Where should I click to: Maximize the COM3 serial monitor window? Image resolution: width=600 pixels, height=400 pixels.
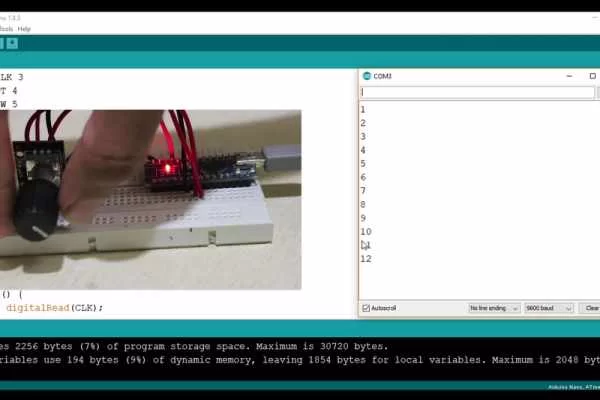(x=592, y=76)
